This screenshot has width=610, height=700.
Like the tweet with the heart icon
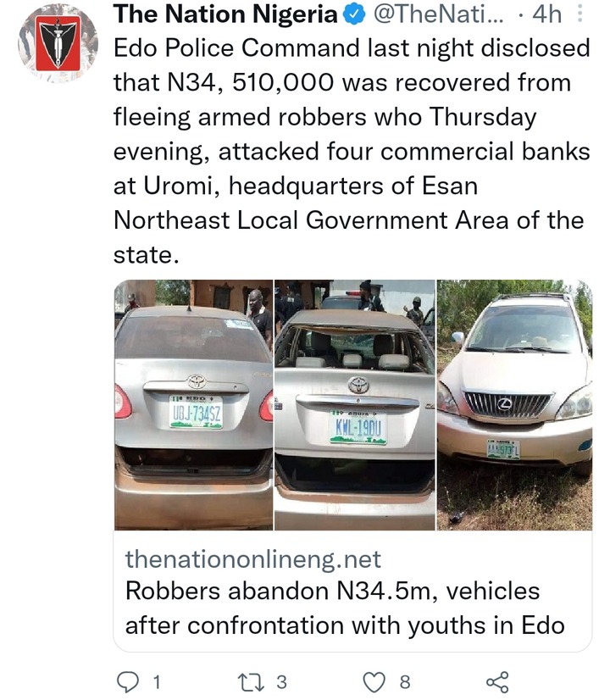coord(374,681)
